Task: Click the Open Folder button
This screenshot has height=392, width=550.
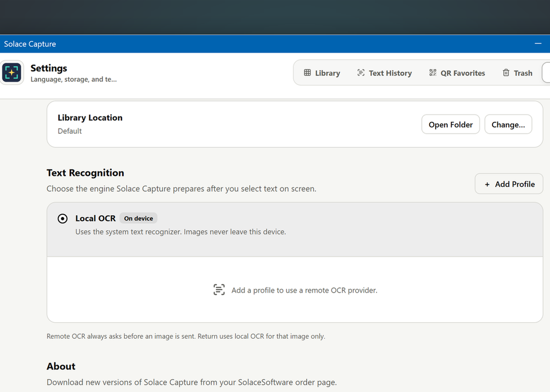Action: pos(451,125)
